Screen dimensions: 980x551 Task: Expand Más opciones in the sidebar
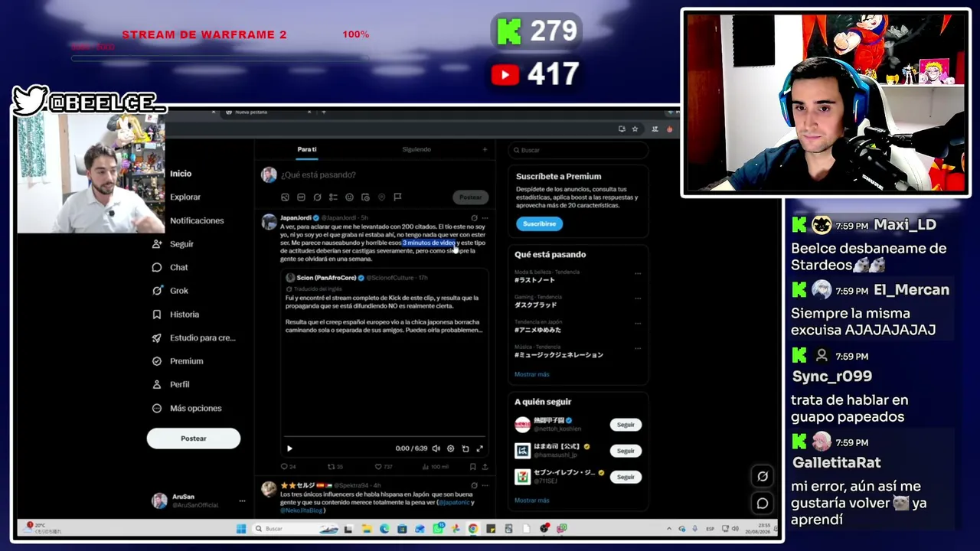click(187, 408)
